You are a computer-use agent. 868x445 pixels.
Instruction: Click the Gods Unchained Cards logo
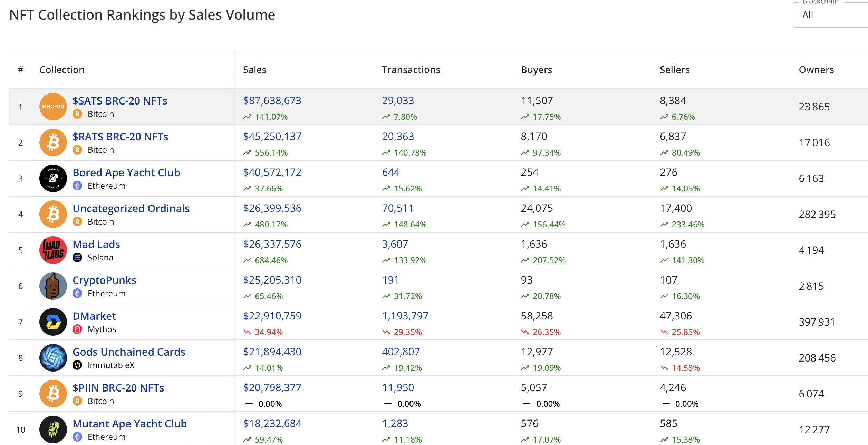click(53, 358)
